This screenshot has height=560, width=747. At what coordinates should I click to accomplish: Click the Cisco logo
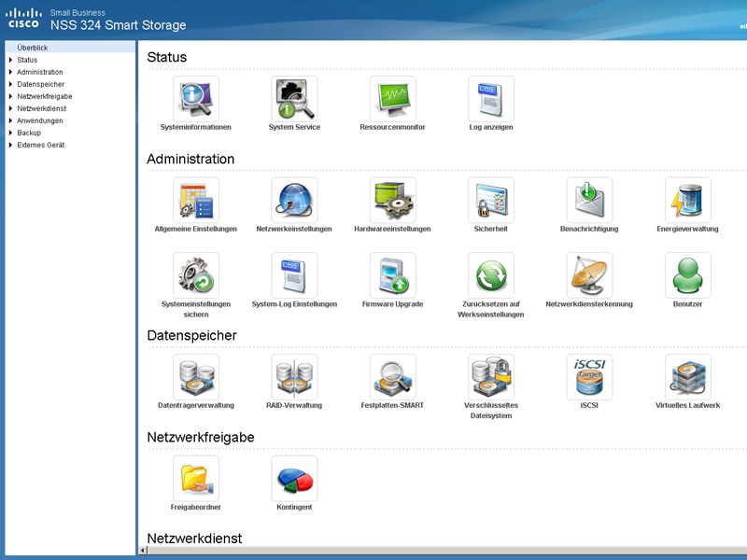click(23, 18)
